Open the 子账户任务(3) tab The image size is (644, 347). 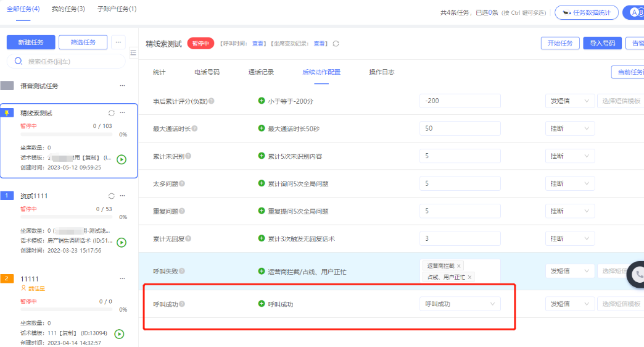[117, 9]
